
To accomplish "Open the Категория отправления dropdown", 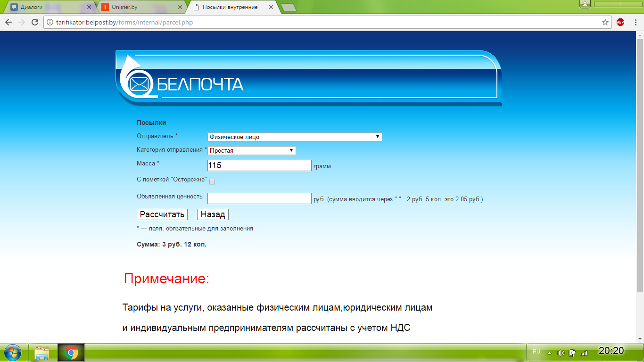I will (x=252, y=150).
